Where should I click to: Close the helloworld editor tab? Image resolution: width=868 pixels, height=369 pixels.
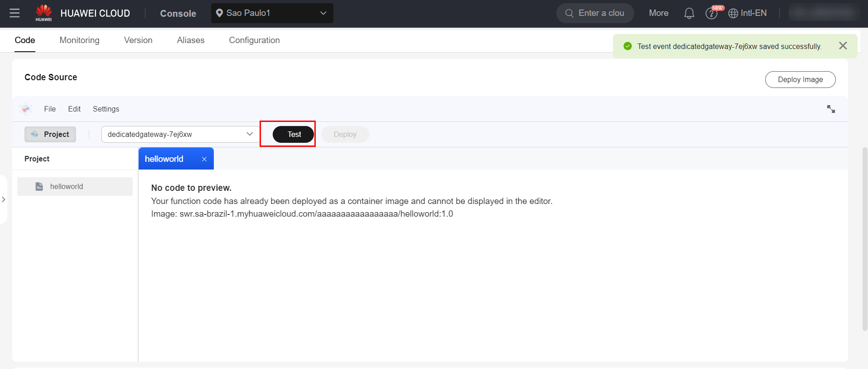tap(204, 159)
